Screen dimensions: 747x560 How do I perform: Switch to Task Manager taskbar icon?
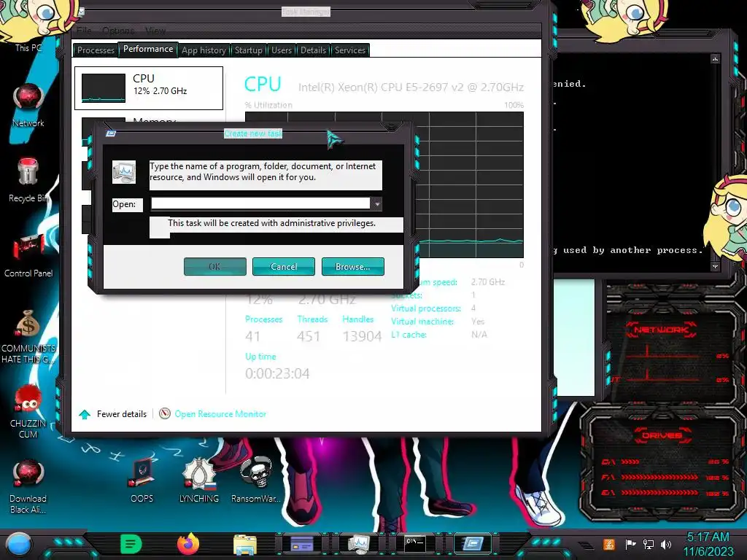(358, 544)
